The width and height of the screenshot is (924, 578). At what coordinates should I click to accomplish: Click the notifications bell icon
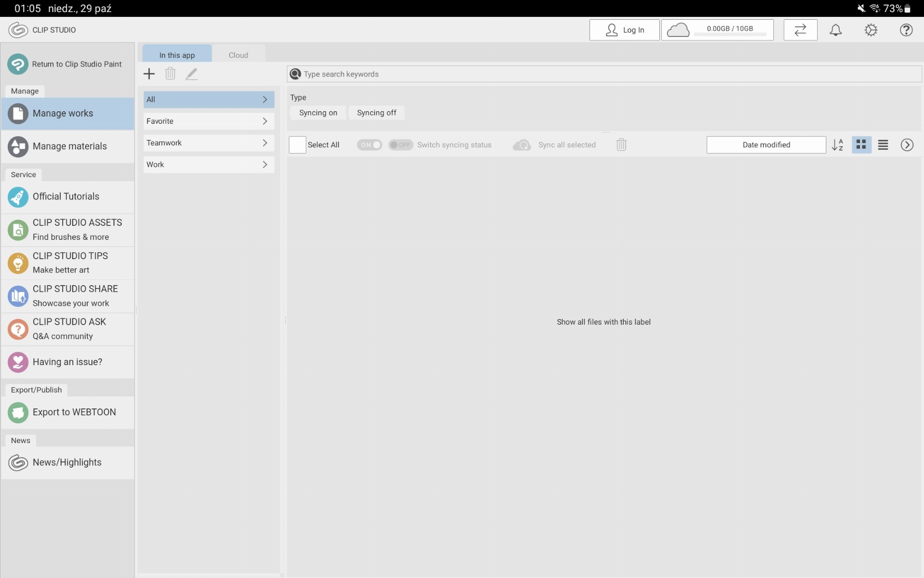[x=835, y=30]
